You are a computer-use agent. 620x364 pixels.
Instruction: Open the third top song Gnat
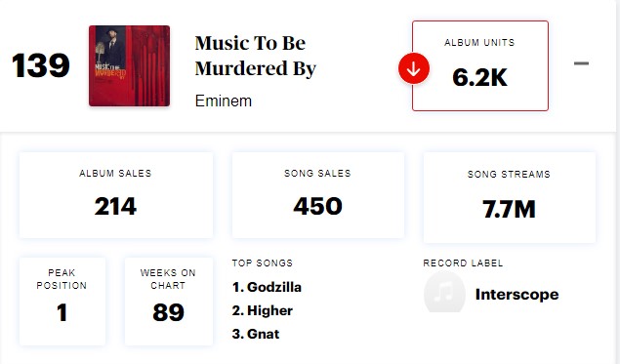pos(256,334)
